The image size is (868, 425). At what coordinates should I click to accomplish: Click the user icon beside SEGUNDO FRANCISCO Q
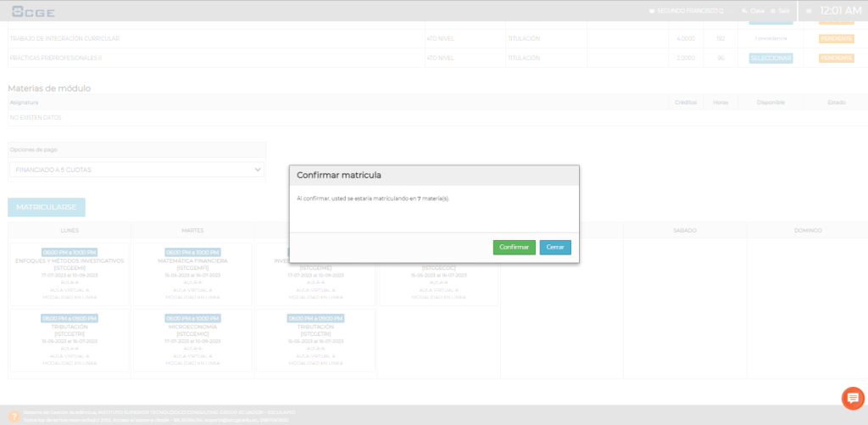tap(652, 11)
